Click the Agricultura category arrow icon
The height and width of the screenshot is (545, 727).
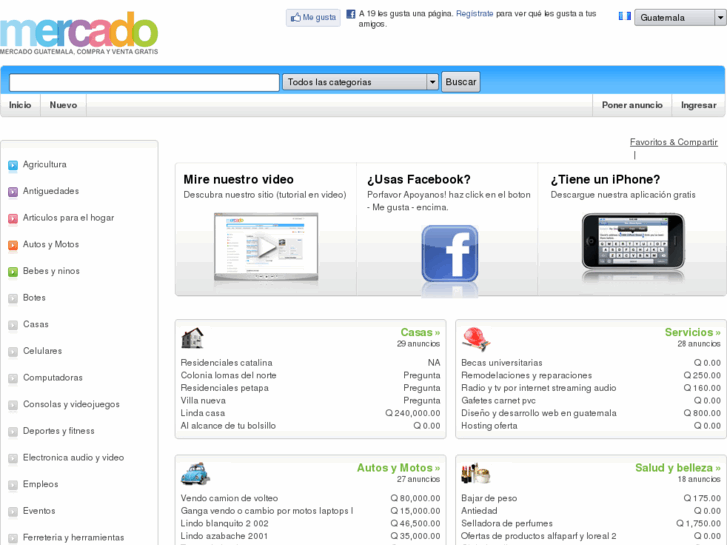coord(13,165)
